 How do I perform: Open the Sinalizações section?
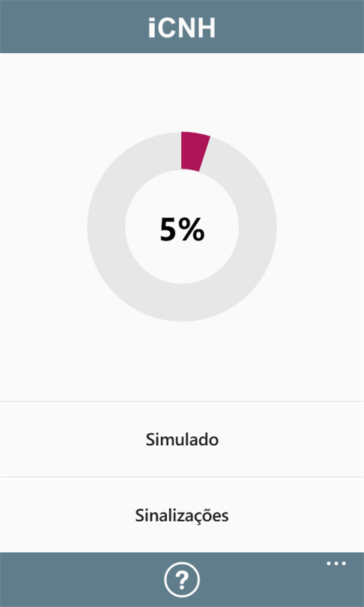pyautogui.click(x=182, y=516)
